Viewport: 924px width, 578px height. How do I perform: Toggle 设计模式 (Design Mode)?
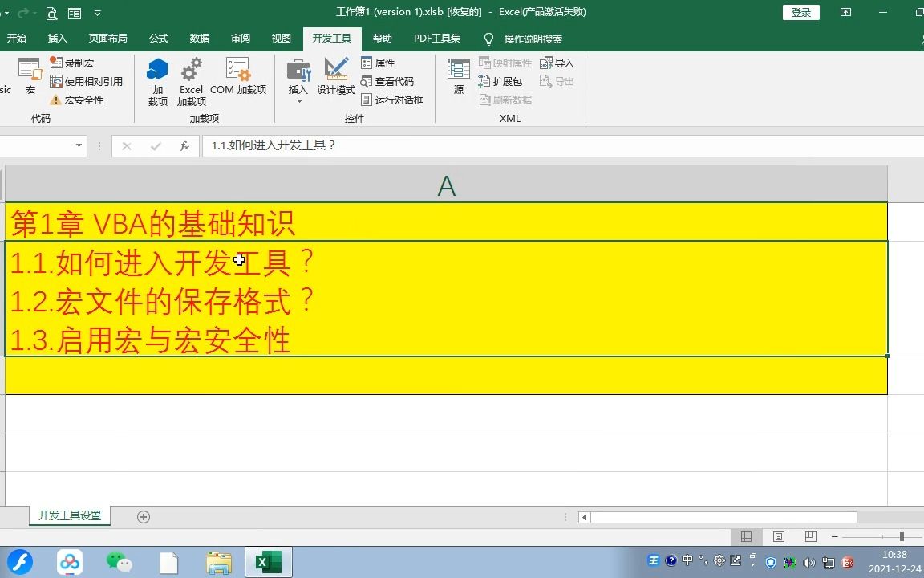(336, 76)
